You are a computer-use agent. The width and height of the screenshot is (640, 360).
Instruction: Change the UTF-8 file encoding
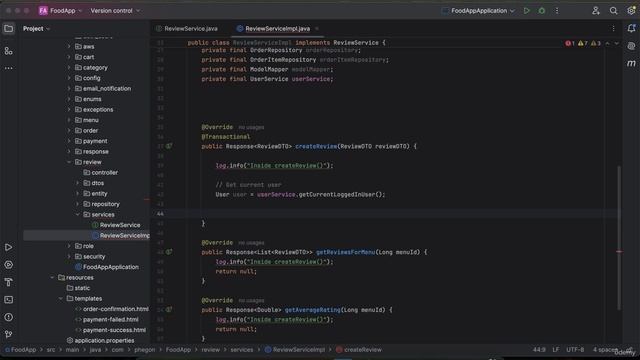click(575, 350)
